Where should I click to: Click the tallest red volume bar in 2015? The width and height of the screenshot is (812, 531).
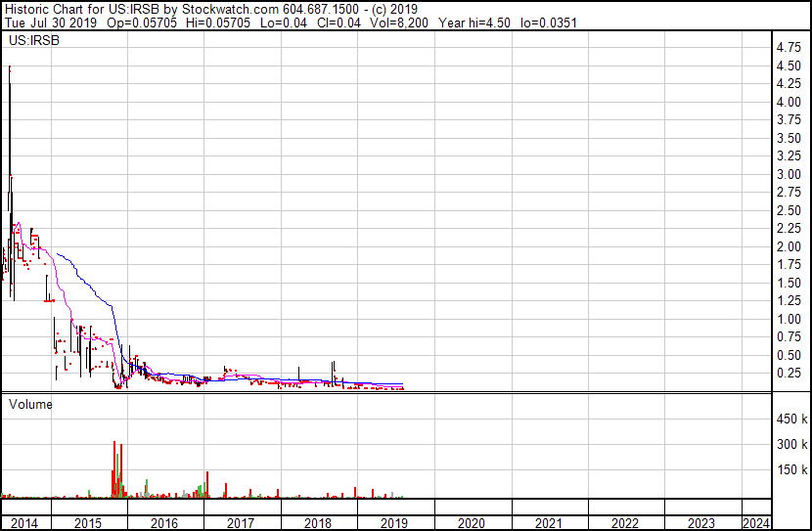coord(114,468)
